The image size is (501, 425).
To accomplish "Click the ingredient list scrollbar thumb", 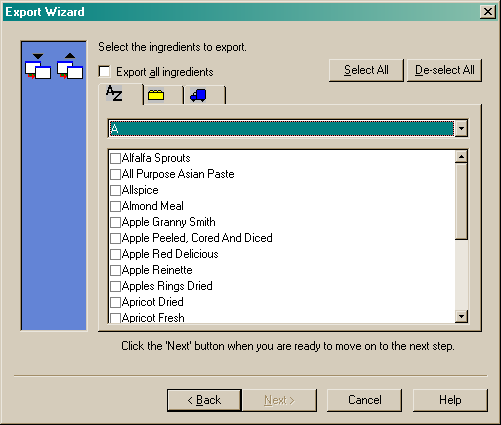I will [461, 201].
